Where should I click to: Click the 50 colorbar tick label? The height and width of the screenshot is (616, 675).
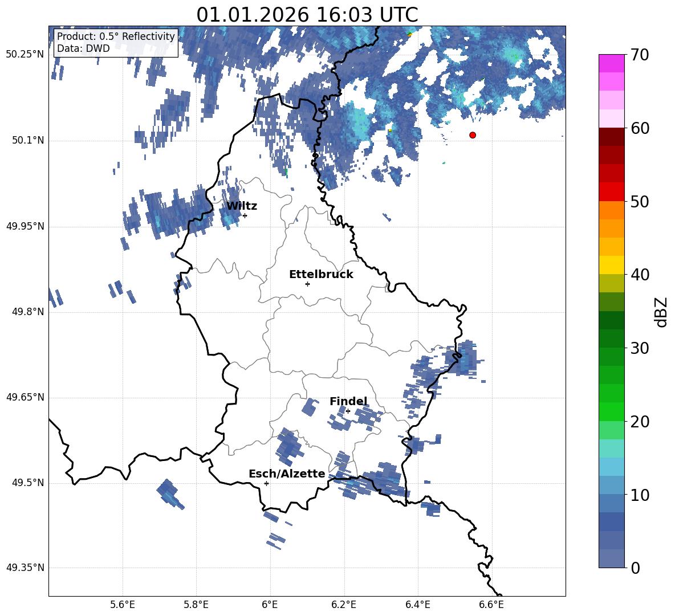pos(640,201)
